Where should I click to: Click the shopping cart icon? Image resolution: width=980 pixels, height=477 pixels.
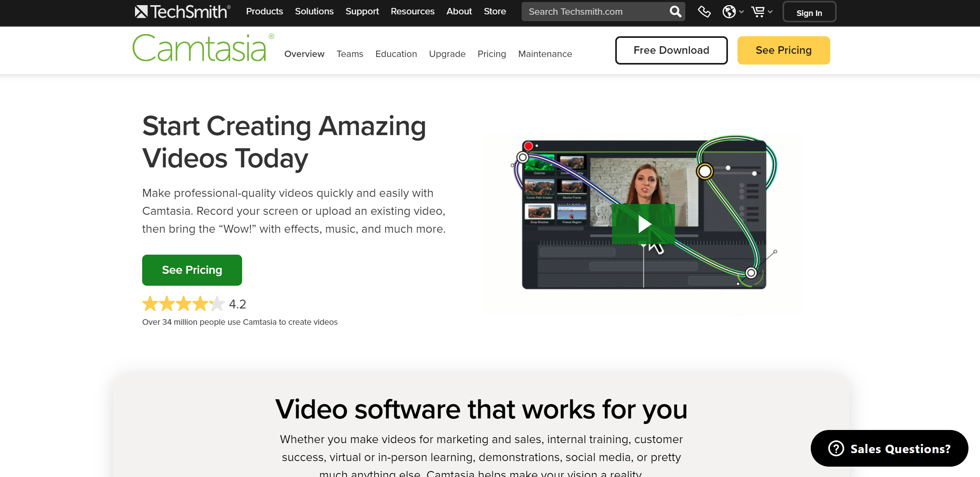[758, 12]
